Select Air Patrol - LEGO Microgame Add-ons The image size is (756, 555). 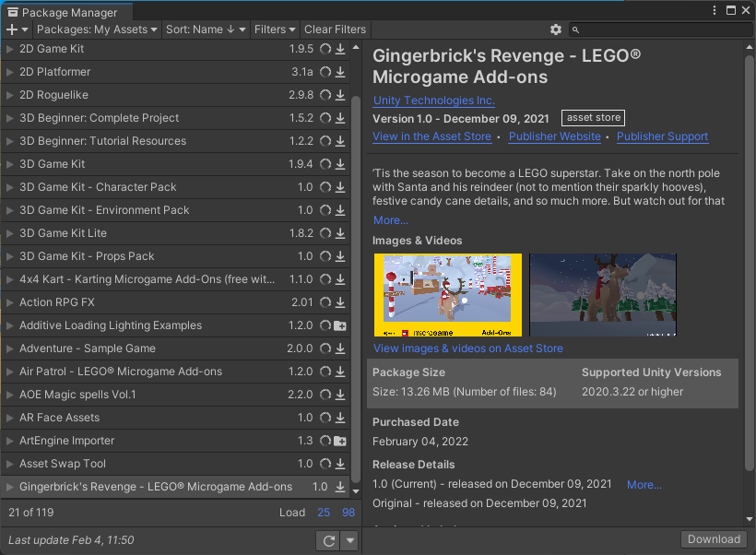click(175, 372)
